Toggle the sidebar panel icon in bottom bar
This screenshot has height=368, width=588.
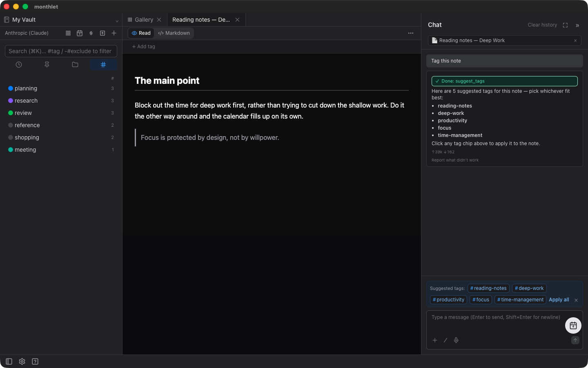tap(9, 361)
